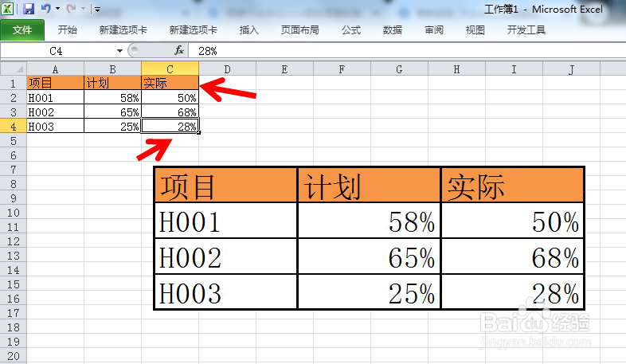Click the formula bar showing 28%
The width and height of the screenshot is (626, 364).
[407, 51]
